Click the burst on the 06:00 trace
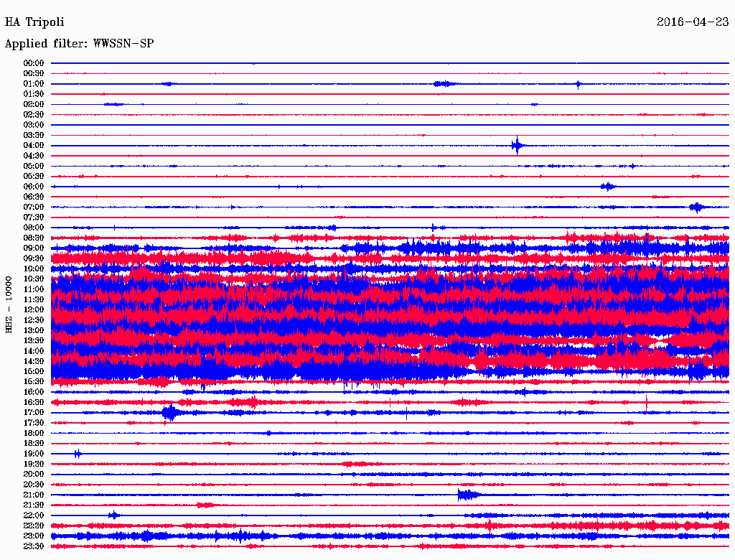The image size is (735, 560). pos(608,187)
